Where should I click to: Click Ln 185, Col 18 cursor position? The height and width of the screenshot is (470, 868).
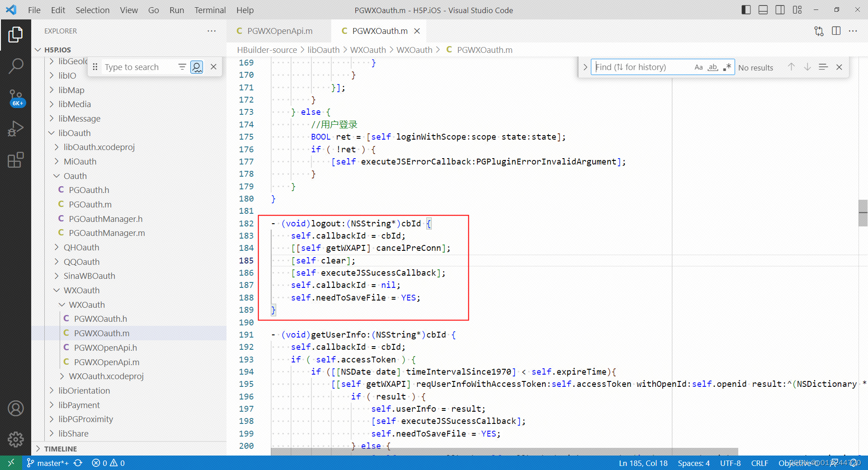pos(643,463)
